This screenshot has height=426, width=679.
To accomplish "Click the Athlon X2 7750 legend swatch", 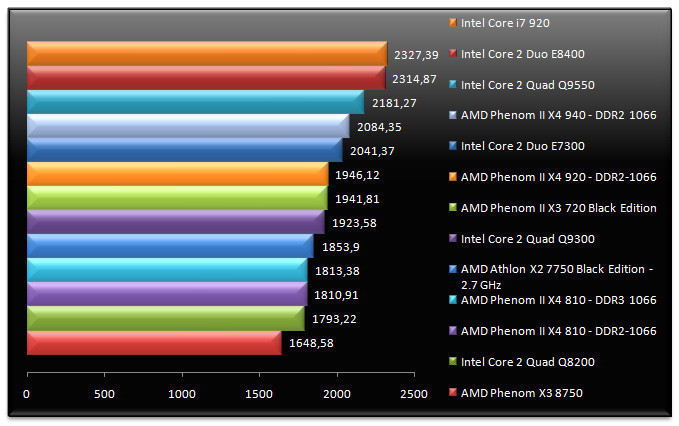I will click(453, 269).
